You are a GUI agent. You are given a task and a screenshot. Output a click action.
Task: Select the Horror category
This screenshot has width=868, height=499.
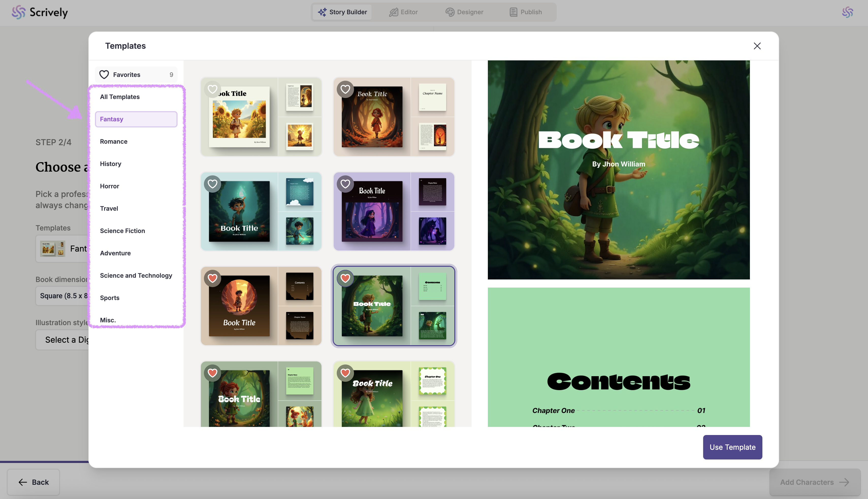pos(109,186)
